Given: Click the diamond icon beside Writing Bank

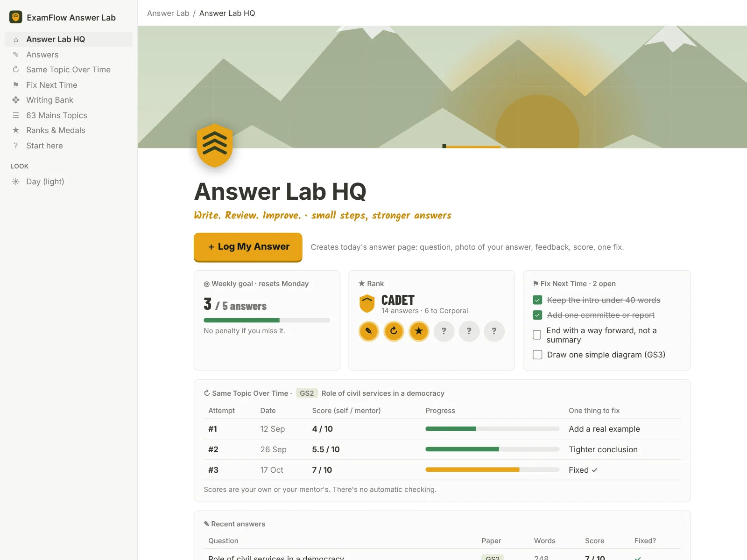Looking at the screenshot, I should (x=16, y=100).
